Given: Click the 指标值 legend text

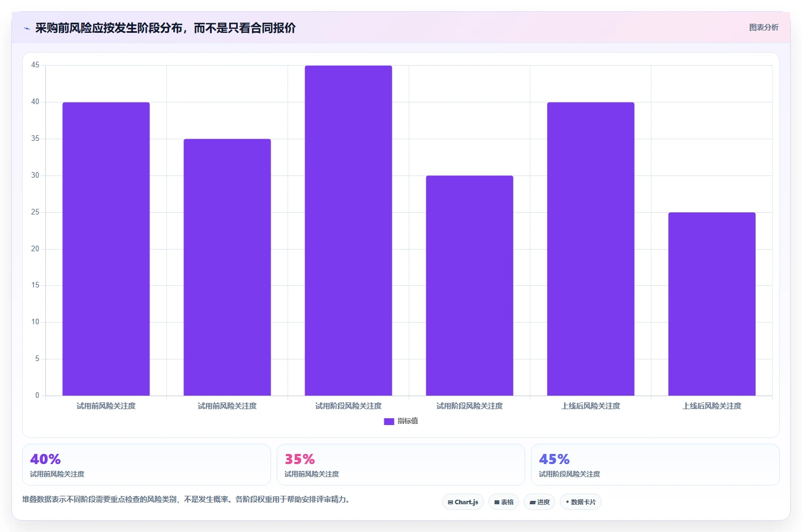Looking at the screenshot, I should click(x=408, y=421).
